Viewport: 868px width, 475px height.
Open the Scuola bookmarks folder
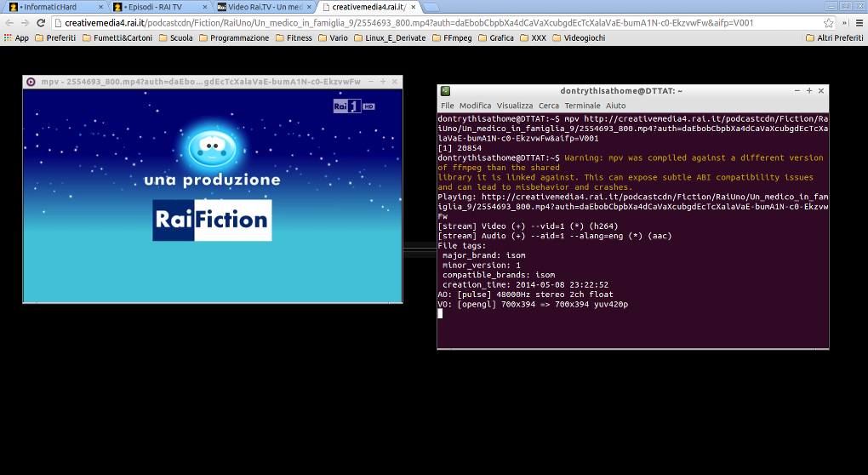click(176, 37)
